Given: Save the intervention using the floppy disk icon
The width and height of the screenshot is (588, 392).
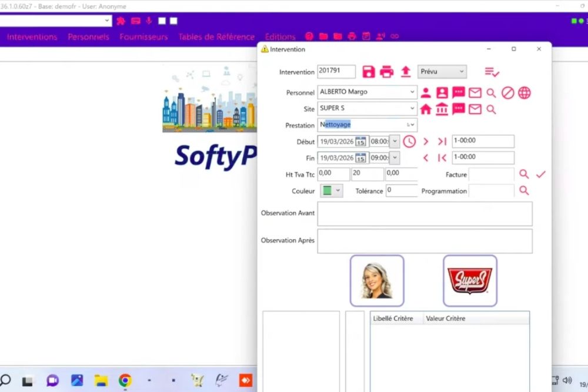Looking at the screenshot, I should pos(369,72).
